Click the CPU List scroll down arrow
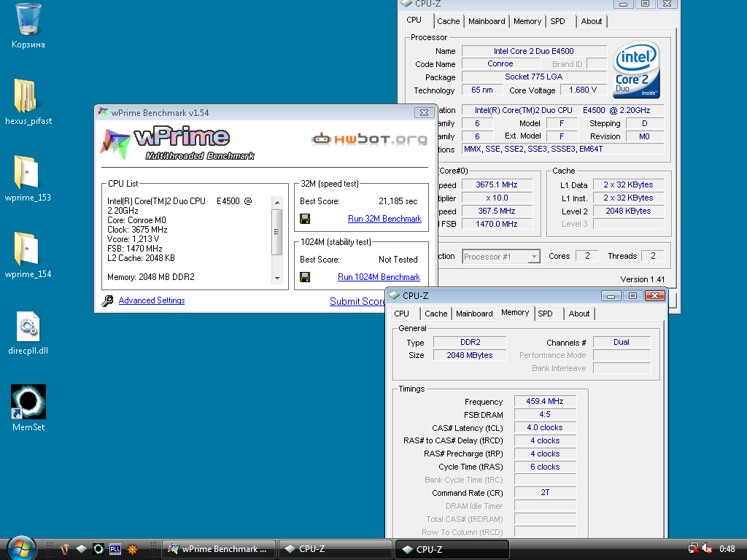 tap(276, 278)
